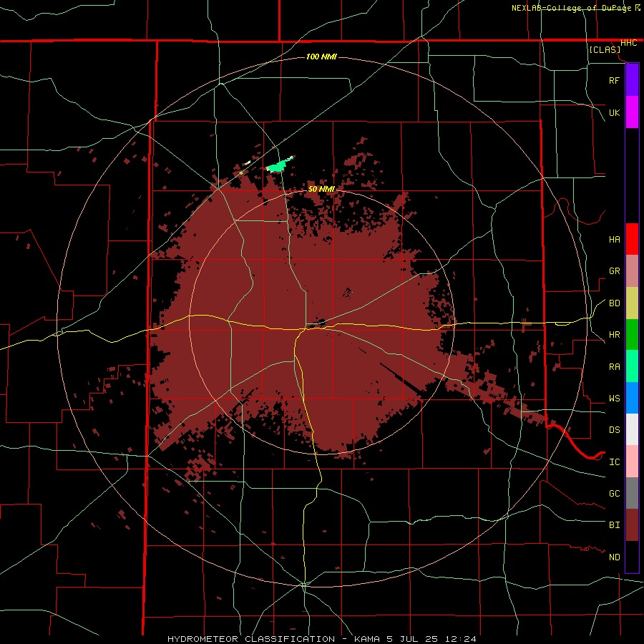Click the "100 NMI" range ring label
This screenshot has width=644, height=644.
point(321,57)
